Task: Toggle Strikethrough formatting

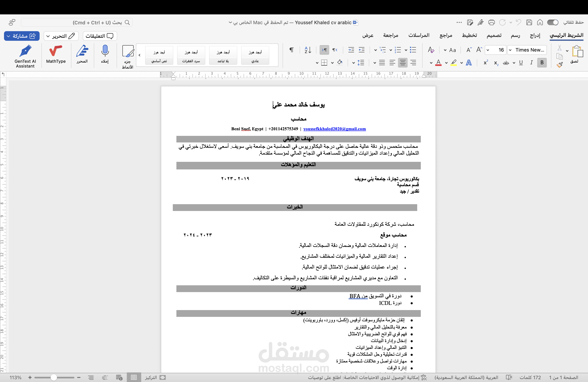Action: click(x=506, y=63)
